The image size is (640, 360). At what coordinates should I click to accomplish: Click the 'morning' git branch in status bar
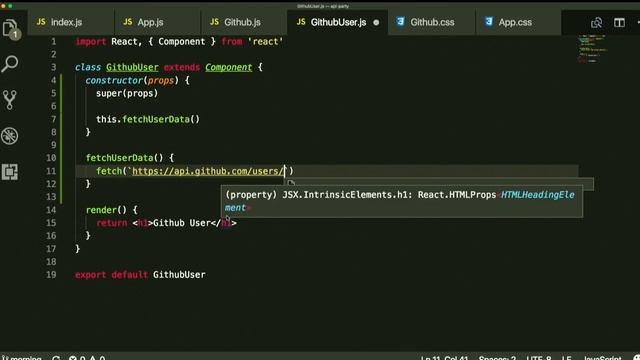coord(22,358)
